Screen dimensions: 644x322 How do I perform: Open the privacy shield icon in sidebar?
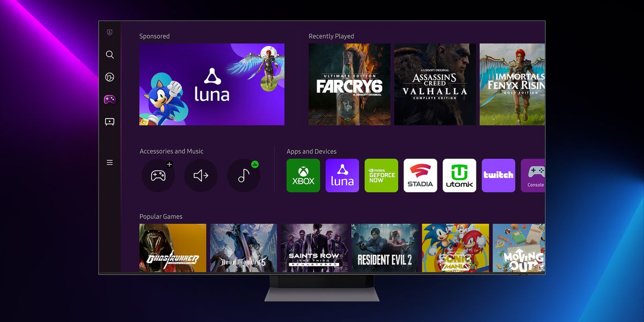pos(109,33)
